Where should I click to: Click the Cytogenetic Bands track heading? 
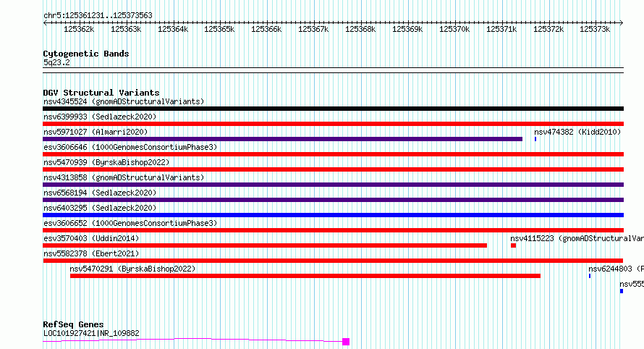click(x=86, y=54)
